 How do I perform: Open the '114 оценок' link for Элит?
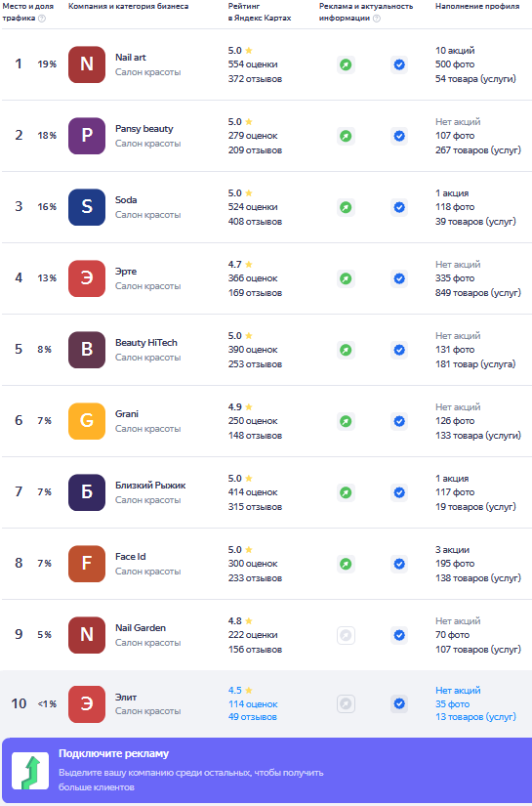(x=253, y=704)
